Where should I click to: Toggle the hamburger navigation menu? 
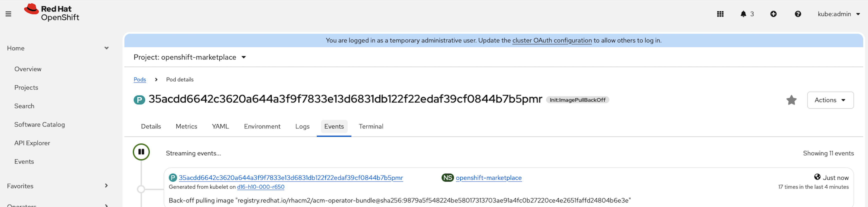[x=8, y=14]
